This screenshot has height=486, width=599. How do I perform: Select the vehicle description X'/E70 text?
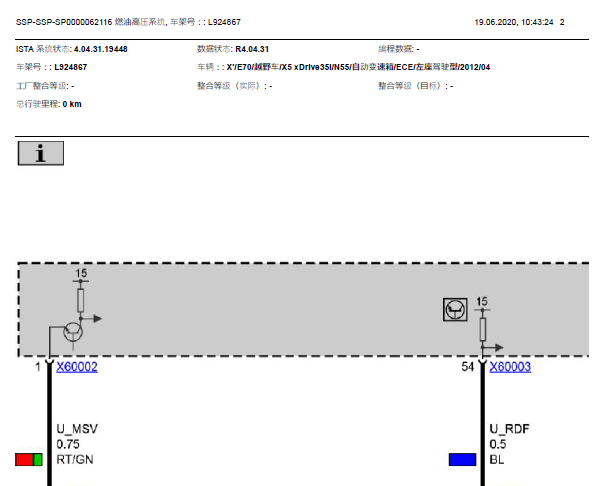(x=358, y=67)
